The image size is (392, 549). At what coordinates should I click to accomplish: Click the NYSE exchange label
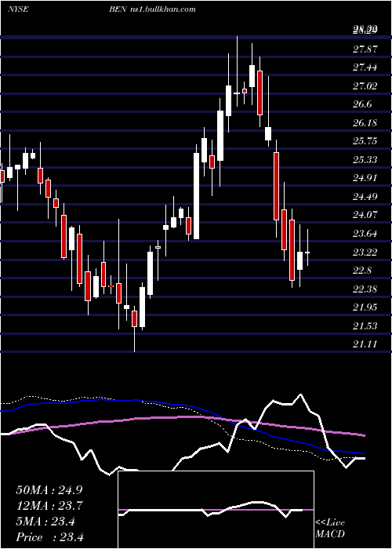point(18,9)
